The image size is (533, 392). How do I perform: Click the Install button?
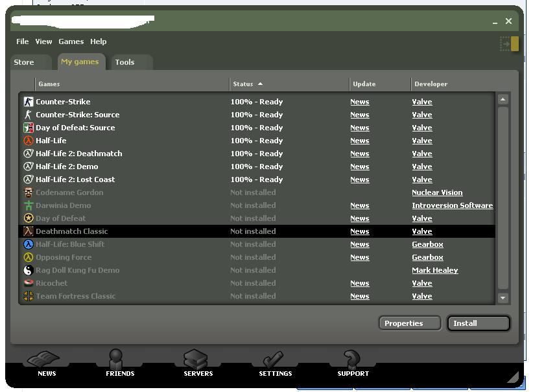[x=479, y=323]
